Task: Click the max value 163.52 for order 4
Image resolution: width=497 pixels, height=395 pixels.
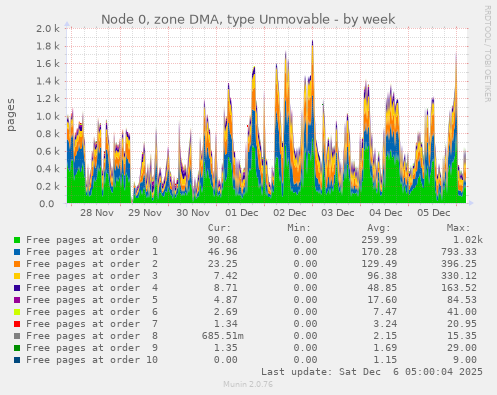Action: click(x=459, y=288)
